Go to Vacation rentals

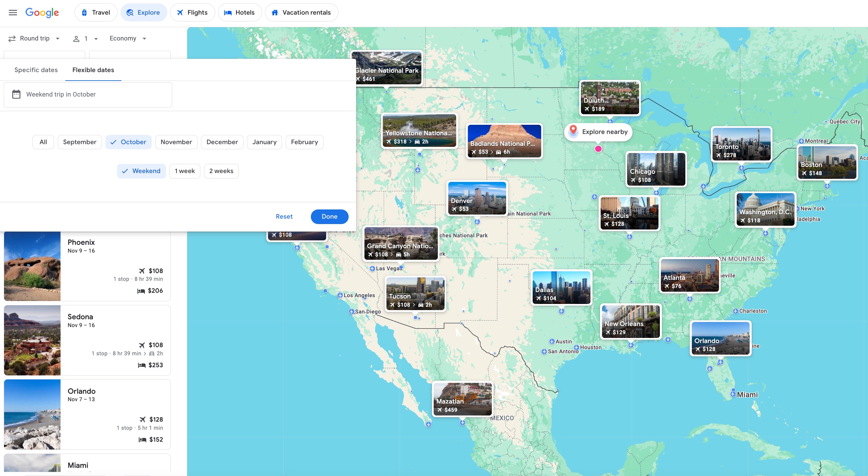pos(301,12)
